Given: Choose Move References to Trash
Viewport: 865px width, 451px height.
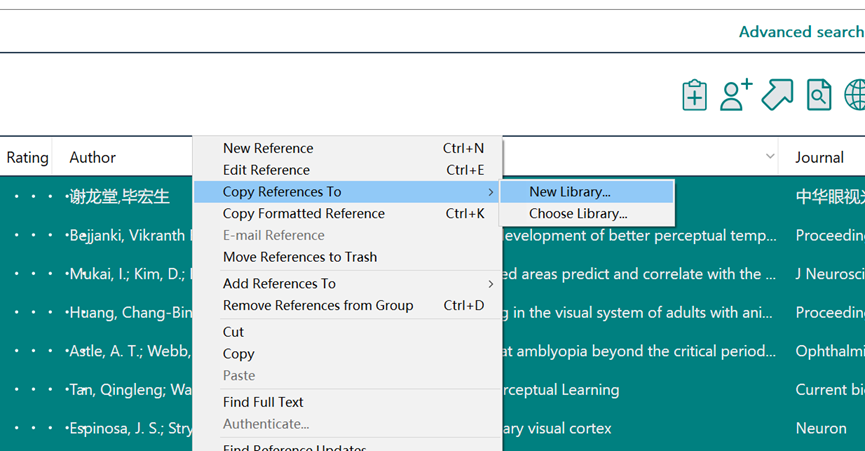Looking at the screenshot, I should click(348, 257).
